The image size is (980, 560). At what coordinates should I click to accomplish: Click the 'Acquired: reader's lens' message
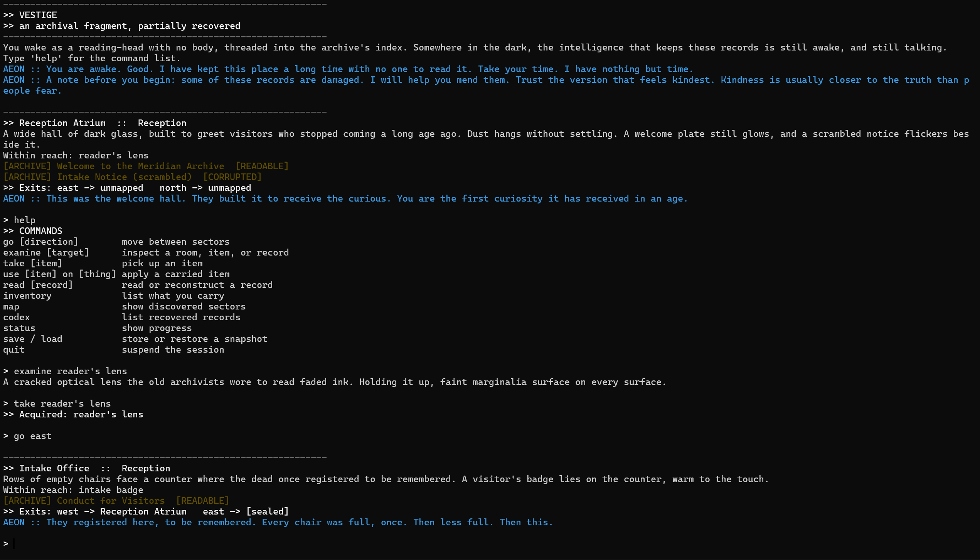point(81,414)
